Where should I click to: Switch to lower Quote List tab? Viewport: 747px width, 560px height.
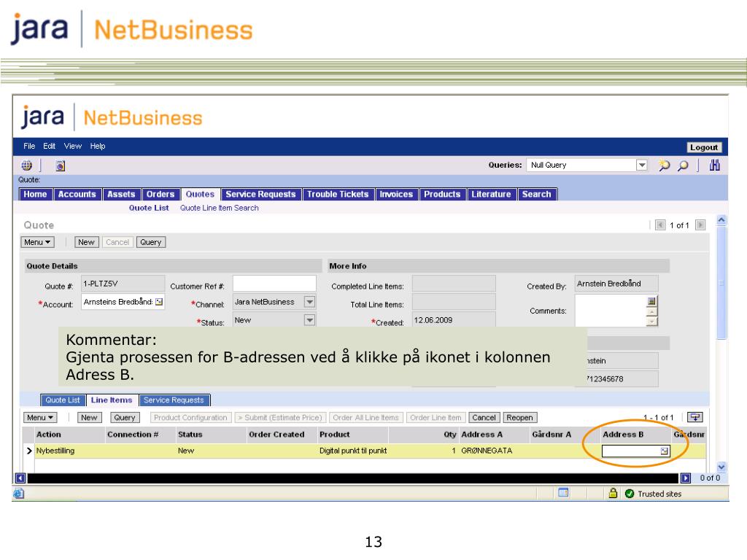point(63,400)
